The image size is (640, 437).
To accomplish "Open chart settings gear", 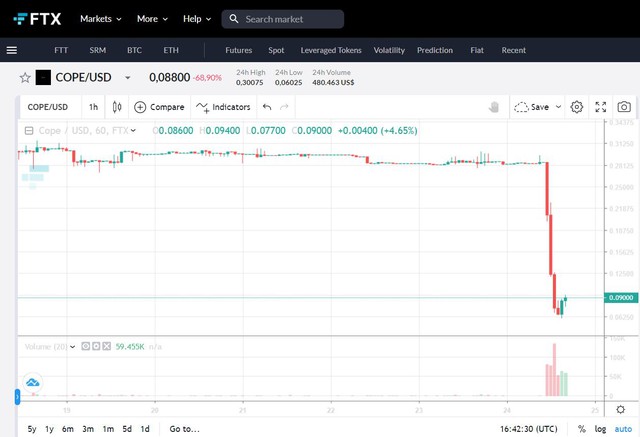I will pyautogui.click(x=576, y=107).
